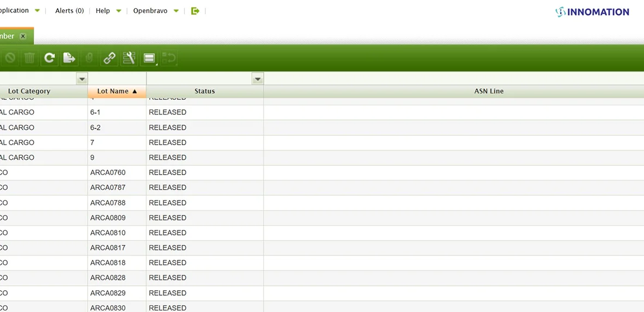This screenshot has width=644, height=312.
Task: Click the undo changes toolbar icon
Action: click(169, 58)
